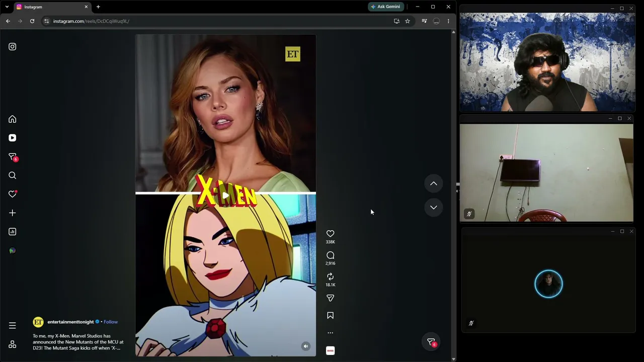Click the browser's vertical scrollbar down arrow
644x362 pixels.
pos(454,359)
